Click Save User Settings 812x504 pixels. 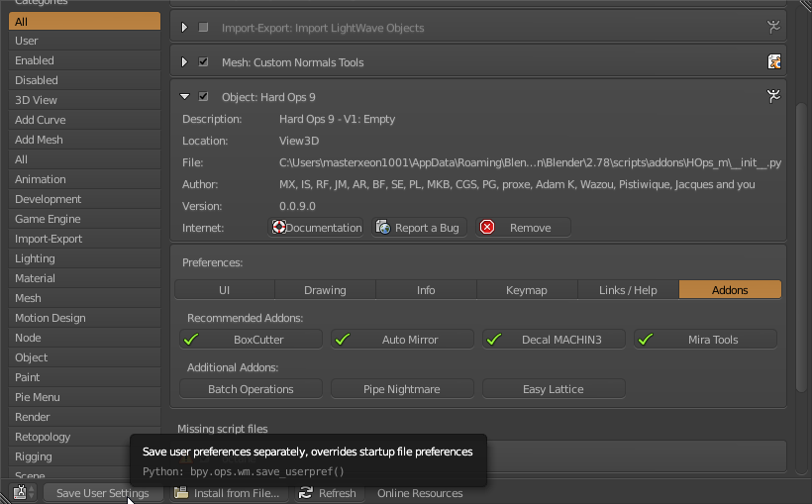[x=102, y=492]
